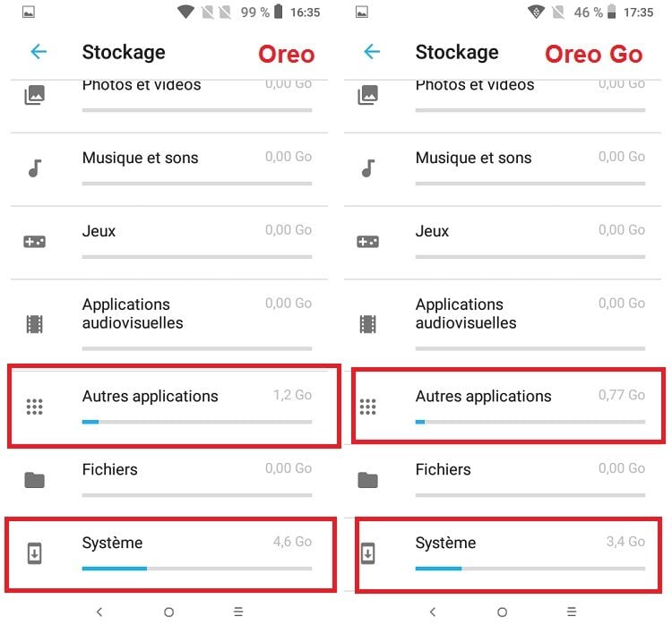Click photos icon on Oreo Go screen

click(x=367, y=95)
